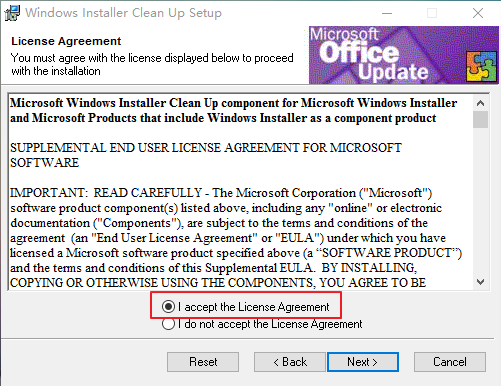Click the Microsoft Office Update banner

[404, 55]
